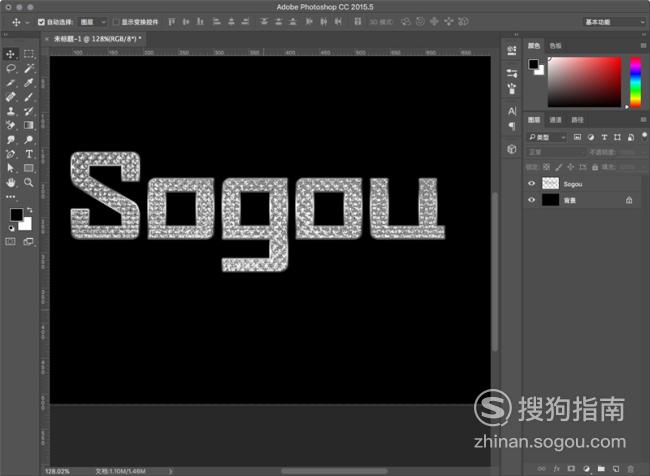This screenshot has width=650, height=476.
Task: Open the Properties panel icon in the dock
Action: click(512, 51)
